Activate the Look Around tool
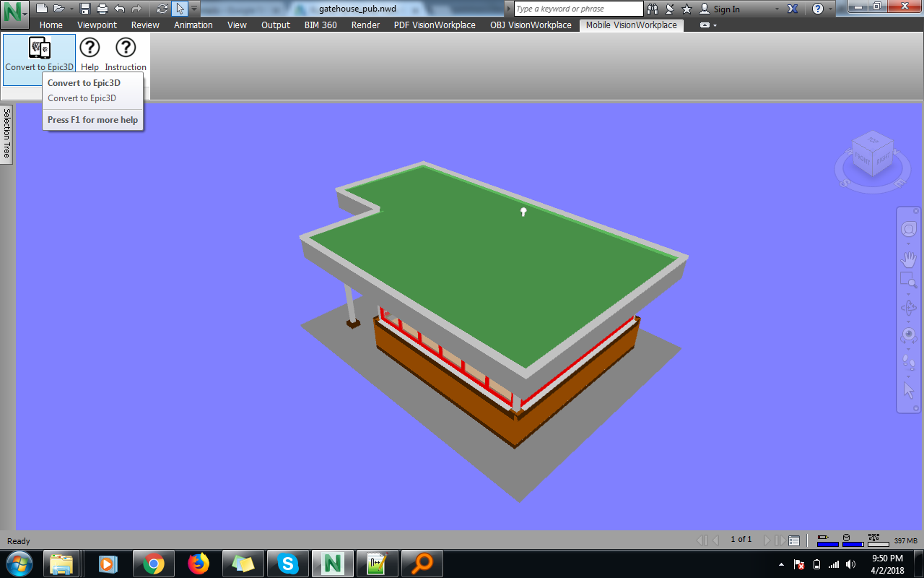The width and height of the screenshot is (924, 578). pos(909,336)
